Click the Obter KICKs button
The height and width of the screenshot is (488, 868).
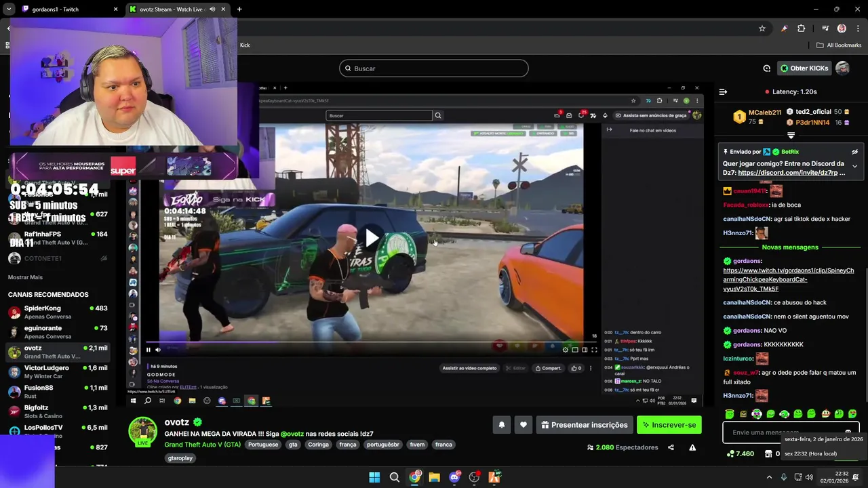pos(804,68)
